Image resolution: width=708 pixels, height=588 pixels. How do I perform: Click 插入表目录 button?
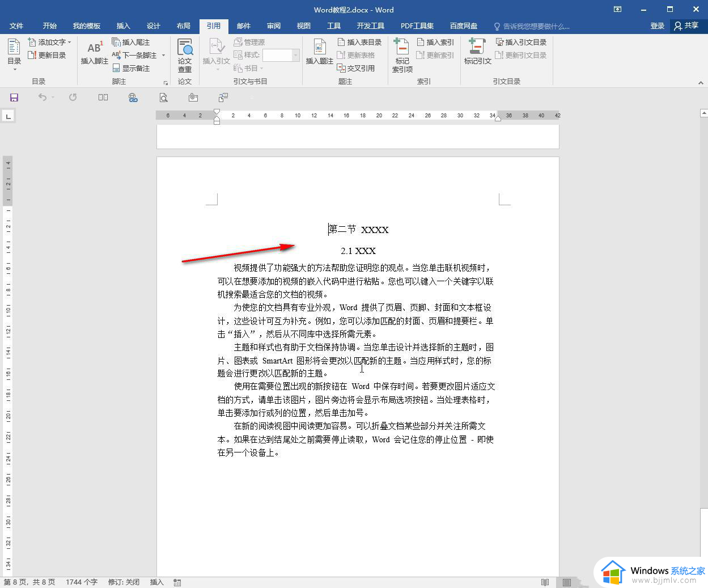(x=359, y=42)
